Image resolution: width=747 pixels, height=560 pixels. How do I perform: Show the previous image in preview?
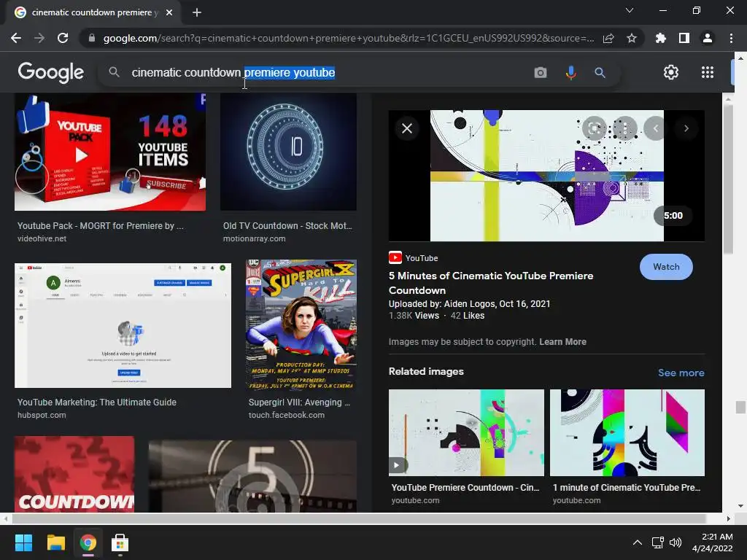pos(655,128)
